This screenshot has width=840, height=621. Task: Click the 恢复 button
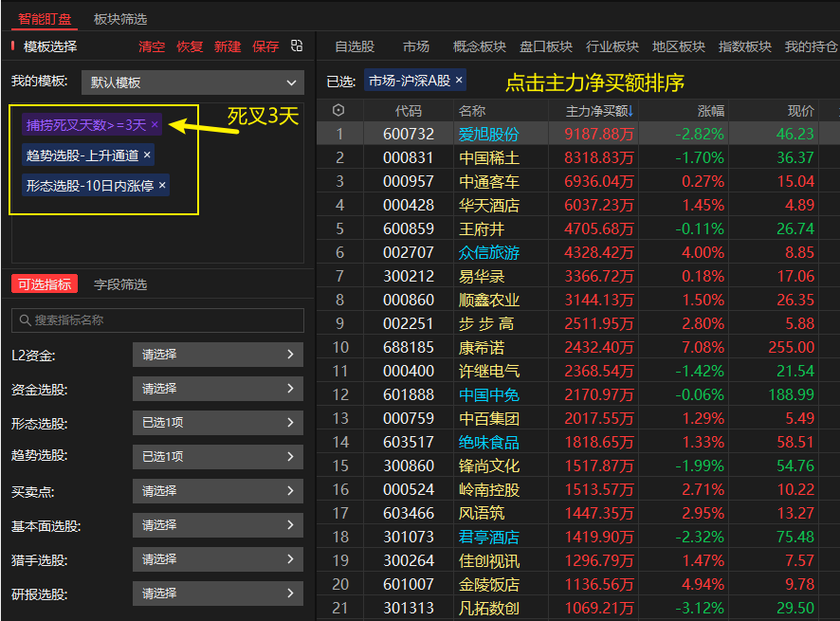(190, 46)
